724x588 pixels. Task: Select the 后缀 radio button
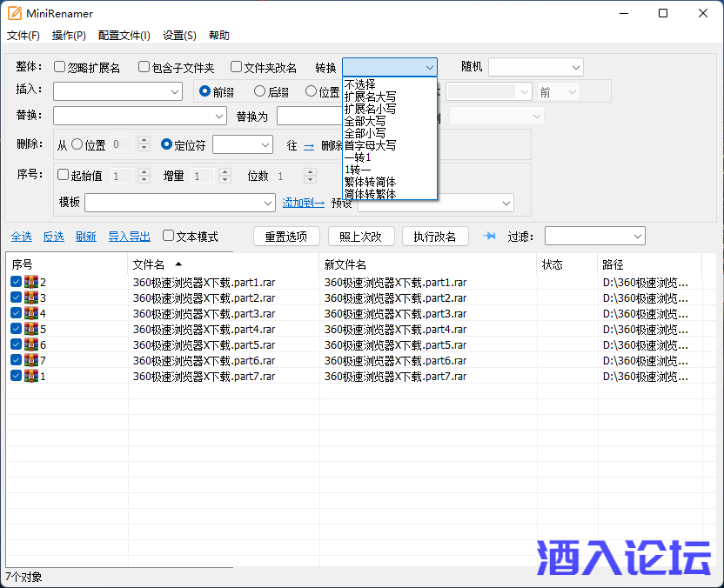259,91
